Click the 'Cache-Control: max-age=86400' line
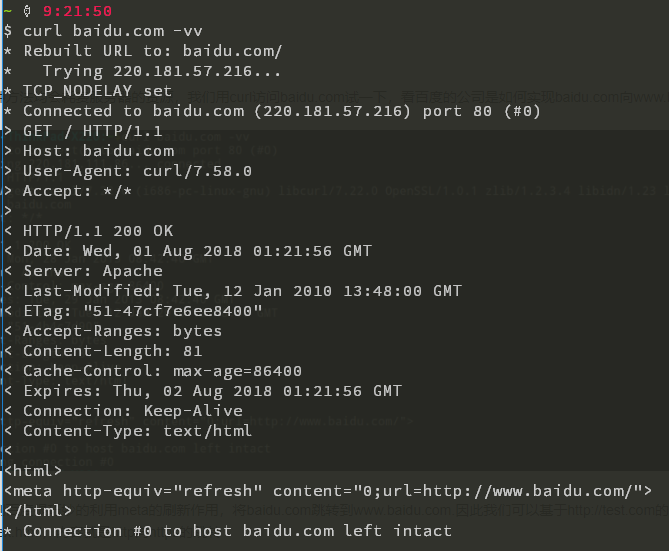 [x=163, y=371]
